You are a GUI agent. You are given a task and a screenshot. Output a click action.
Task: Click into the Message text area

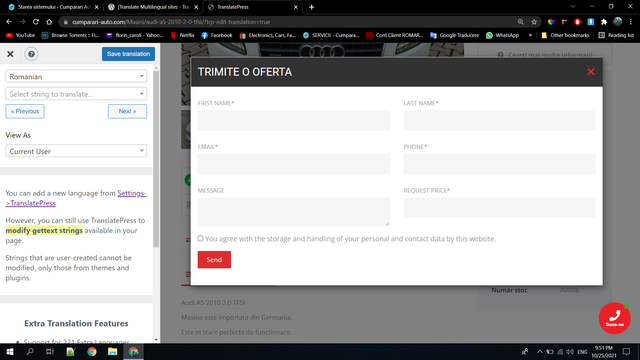294,212
